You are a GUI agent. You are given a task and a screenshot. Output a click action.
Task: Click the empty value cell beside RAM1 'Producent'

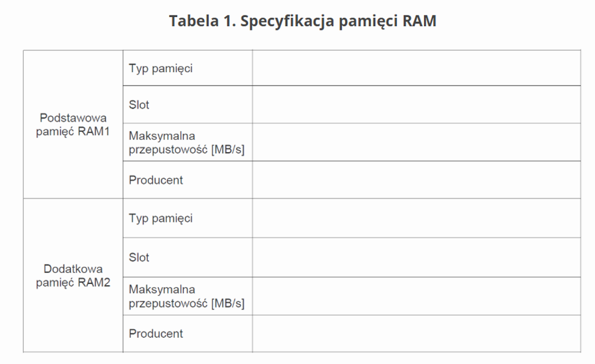click(416, 180)
